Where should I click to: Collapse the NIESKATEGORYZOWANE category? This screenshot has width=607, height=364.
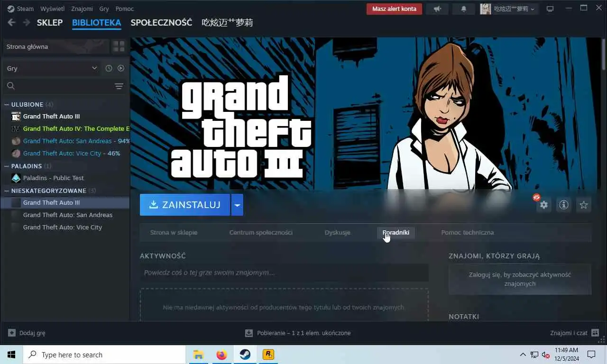pyautogui.click(x=7, y=191)
